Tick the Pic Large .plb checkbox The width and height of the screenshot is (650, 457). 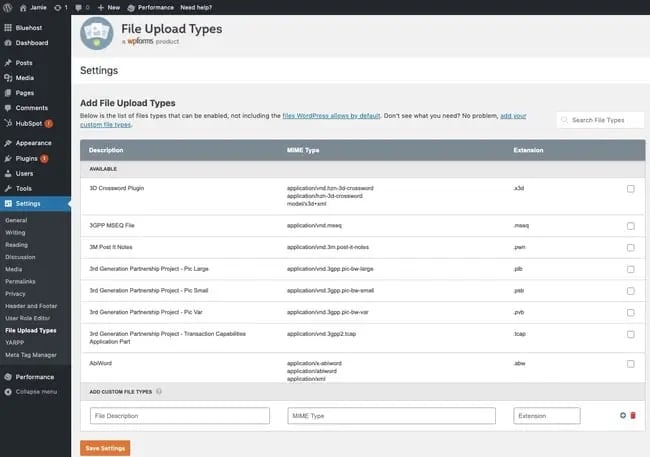(x=631, y=270)
